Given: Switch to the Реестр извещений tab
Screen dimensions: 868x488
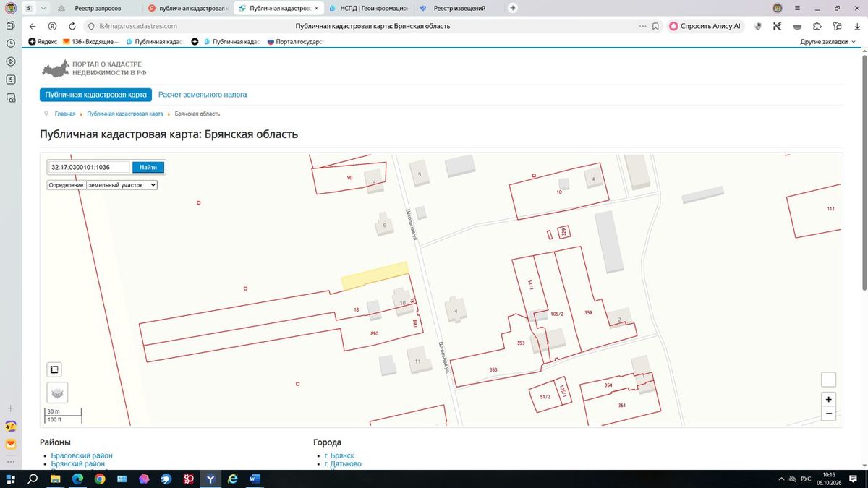Looking at the screenshot, I should [460, 8].
